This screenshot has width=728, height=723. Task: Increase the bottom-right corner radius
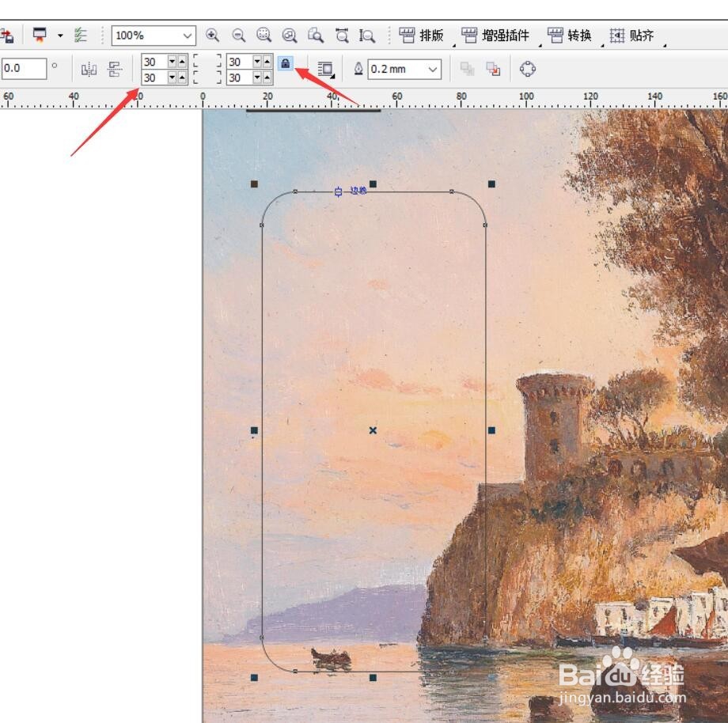pos(267,78)
